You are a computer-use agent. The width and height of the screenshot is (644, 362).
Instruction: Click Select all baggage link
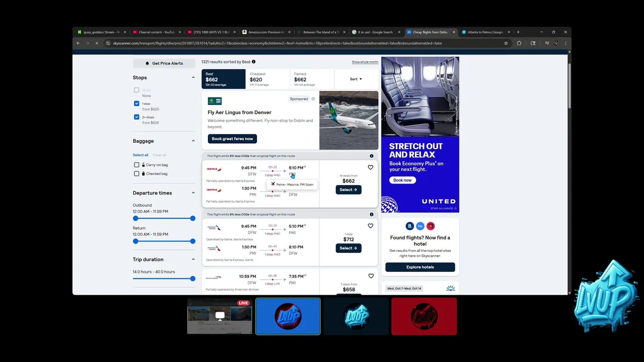(140, 155)
